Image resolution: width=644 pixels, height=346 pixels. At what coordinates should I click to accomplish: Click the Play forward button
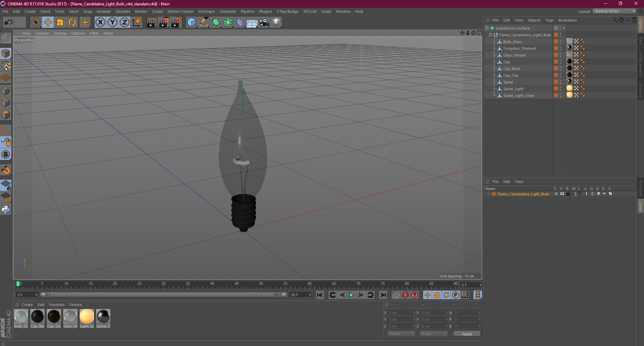coord(351,295)
